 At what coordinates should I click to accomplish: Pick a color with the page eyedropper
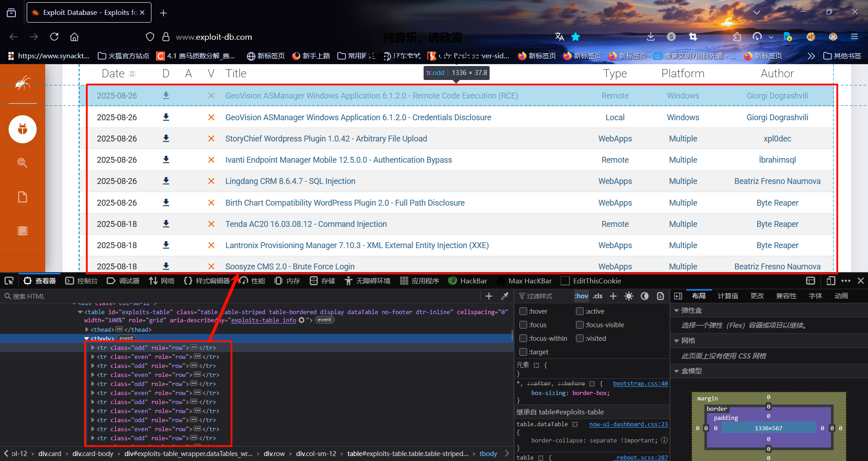[505, 296]
